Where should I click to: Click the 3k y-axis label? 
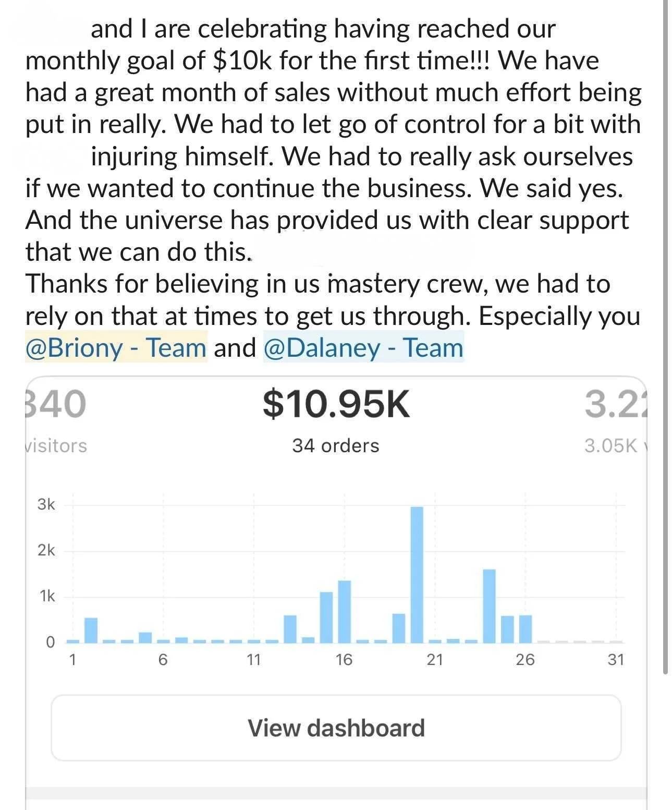[46, 504]
